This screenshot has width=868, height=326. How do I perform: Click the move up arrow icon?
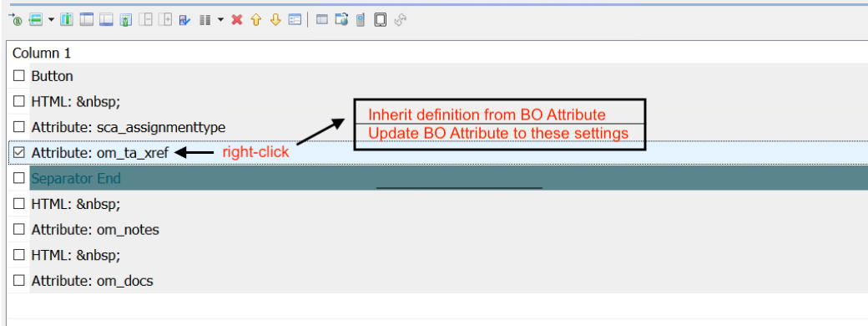(x=255, y=20)
